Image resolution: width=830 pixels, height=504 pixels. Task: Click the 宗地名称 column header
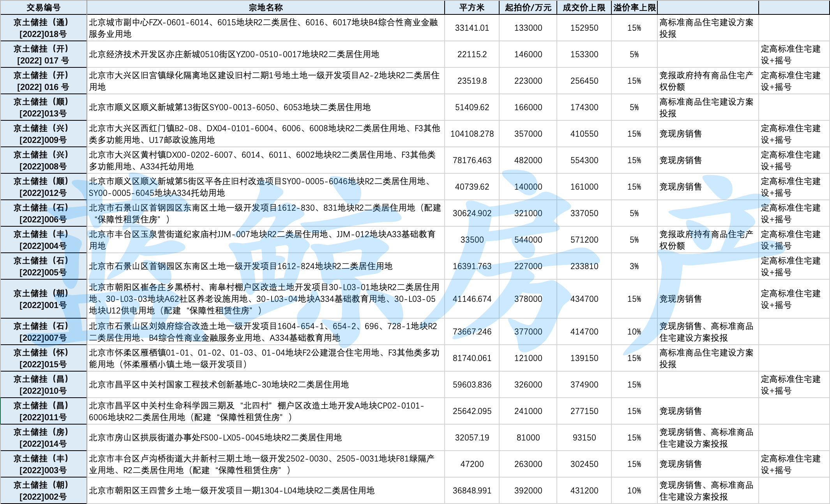click(265, 7)
